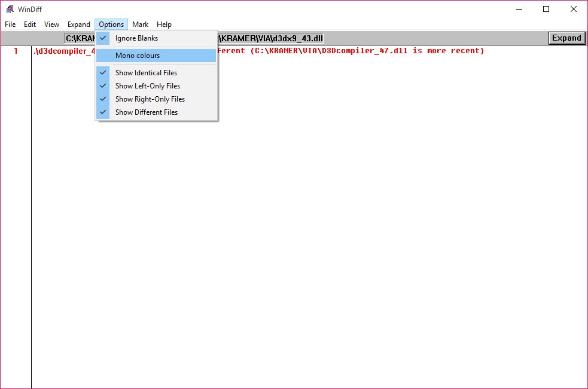
Task: Toggle Show Left-Only Files
Action: click(148, 85)
